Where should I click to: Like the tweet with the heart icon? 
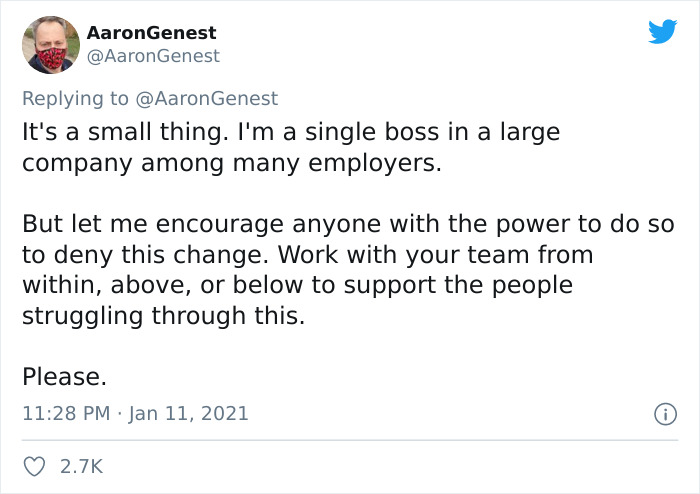[x=34, y=467]
